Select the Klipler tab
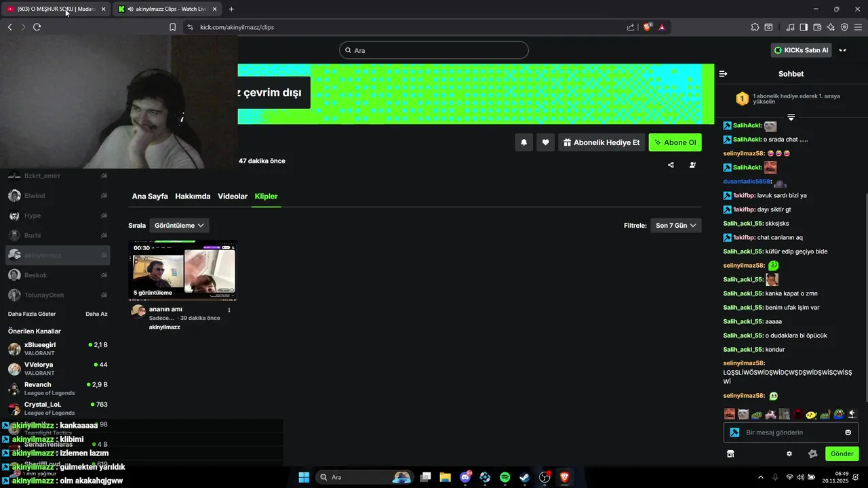 [267, 197]
